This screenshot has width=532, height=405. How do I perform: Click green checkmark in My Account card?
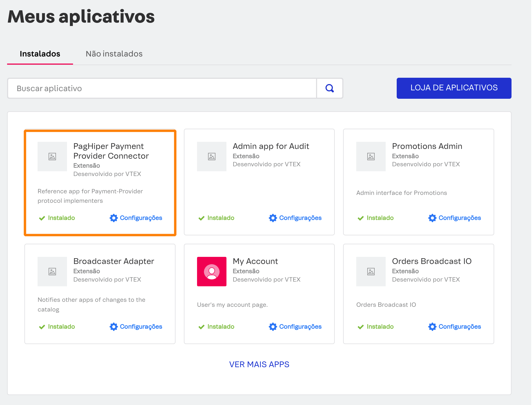pos(202,327)
